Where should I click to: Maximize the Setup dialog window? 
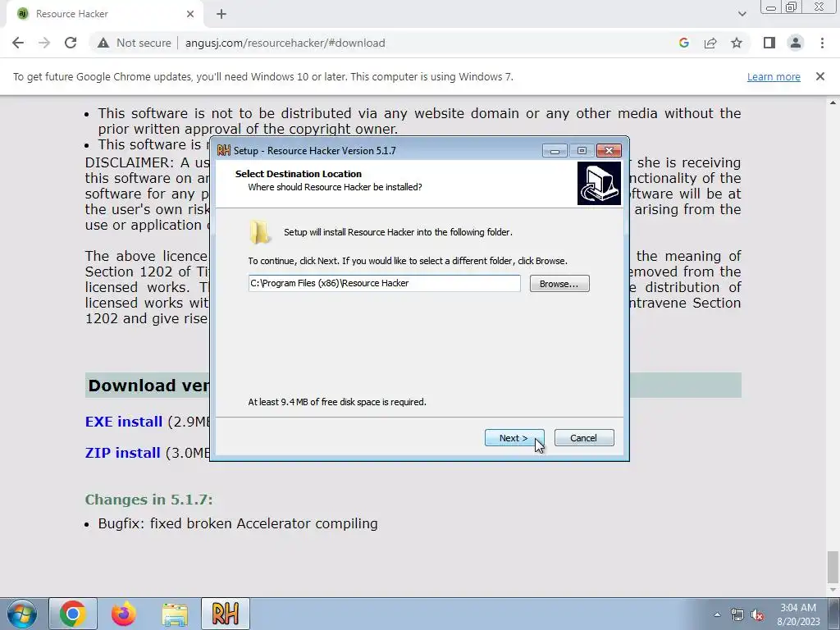[x=582, y=151]
